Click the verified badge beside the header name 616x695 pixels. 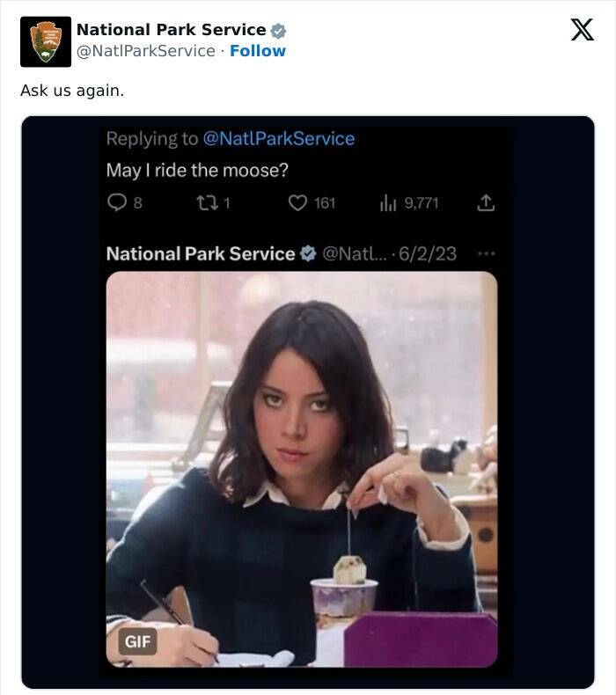(x=278, y=31)
